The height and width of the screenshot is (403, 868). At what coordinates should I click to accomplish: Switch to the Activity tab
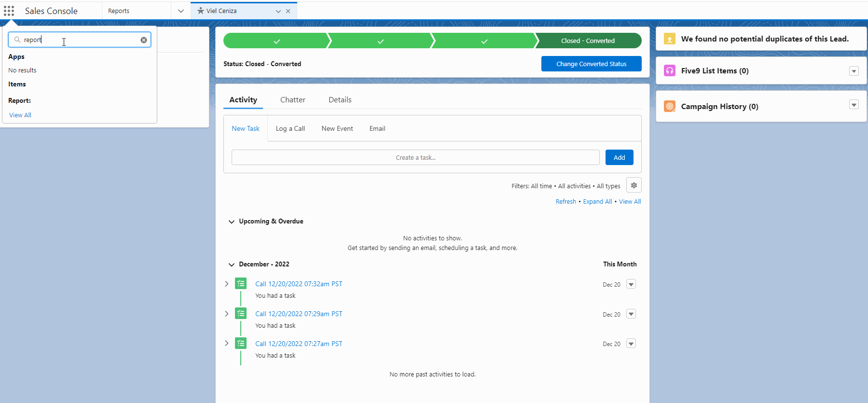(x=243, y=100)
